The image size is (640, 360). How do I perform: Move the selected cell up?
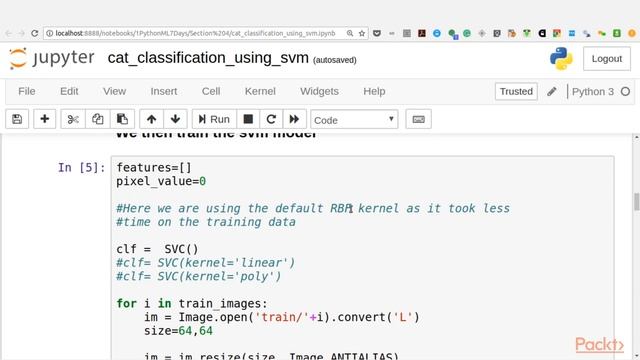[151, 119]
